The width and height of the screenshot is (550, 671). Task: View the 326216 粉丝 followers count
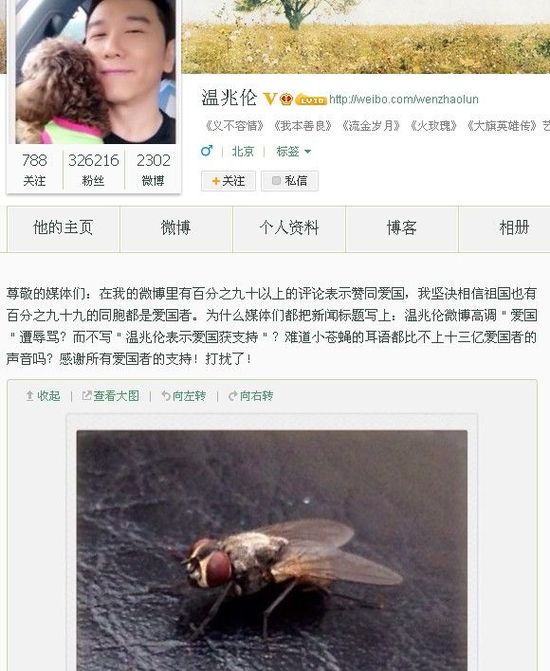click(x=93, y=169)
